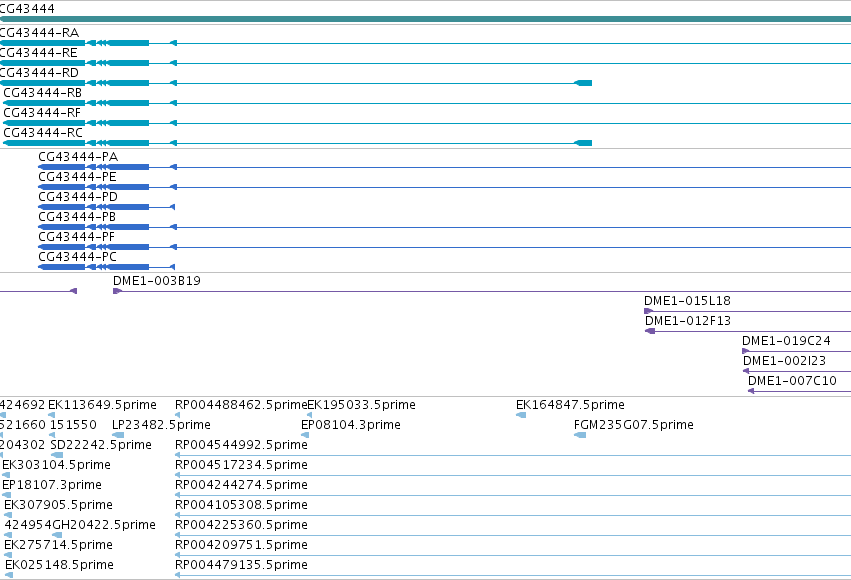Screen dimensions: 851x580
Task: Select clone DME1-003B19 label
Action: pos(157,281)
